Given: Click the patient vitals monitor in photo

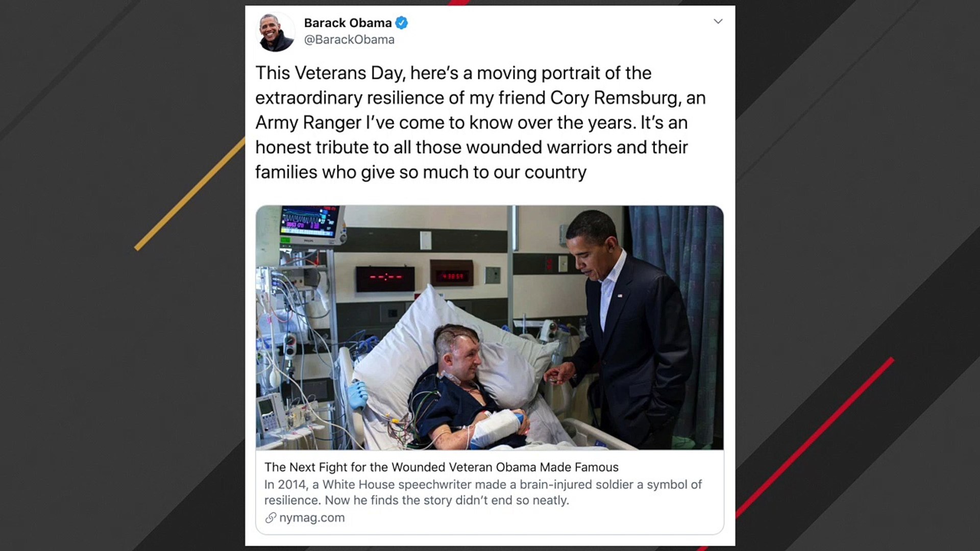Looking at the screenshot, I should click(309, 223).
